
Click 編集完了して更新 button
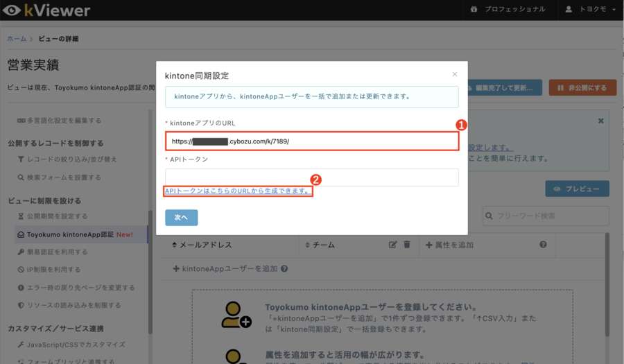504,87
